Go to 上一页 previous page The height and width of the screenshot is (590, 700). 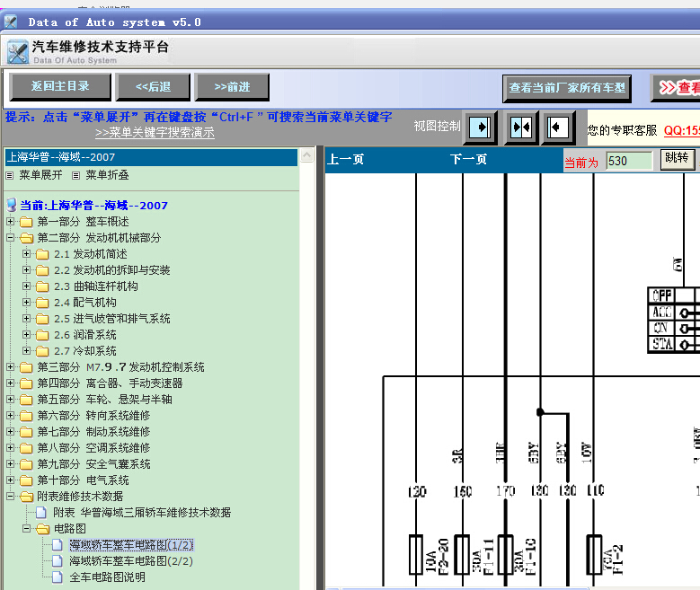[346, 159]
